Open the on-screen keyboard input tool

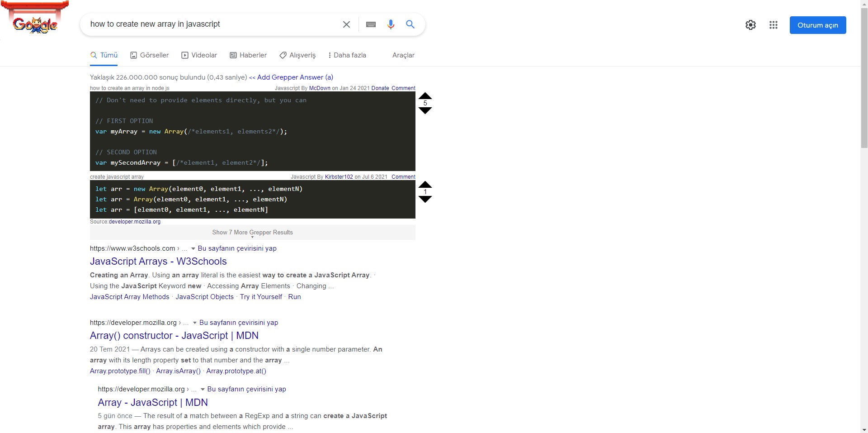coord(371,24)
